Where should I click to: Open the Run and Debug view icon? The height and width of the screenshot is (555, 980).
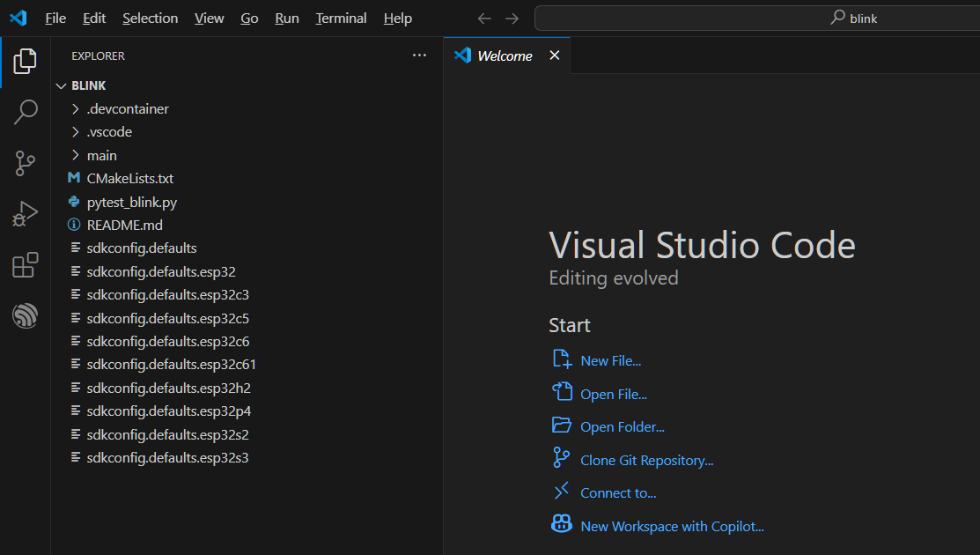25,214
